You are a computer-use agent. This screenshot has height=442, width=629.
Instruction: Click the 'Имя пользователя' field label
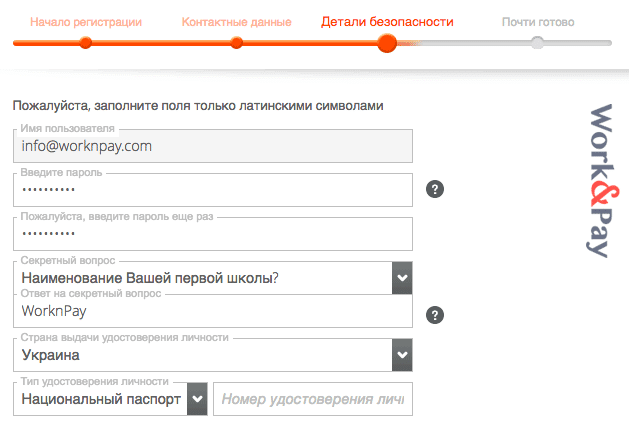(67, 128)
